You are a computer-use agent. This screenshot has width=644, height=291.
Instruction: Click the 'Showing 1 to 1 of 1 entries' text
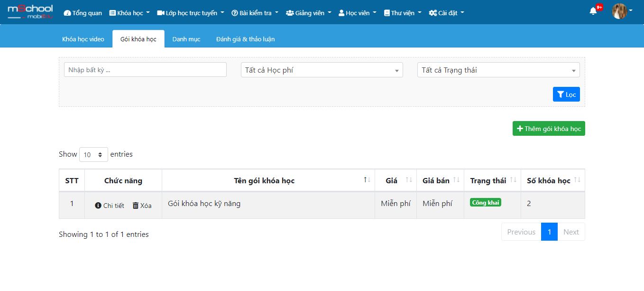pos(104,234)
